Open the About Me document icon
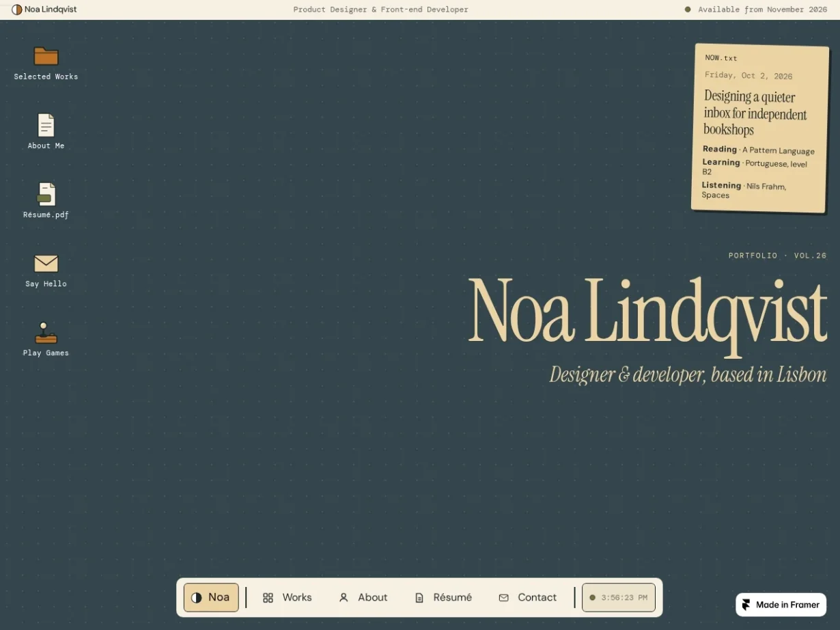Screen dimensions: 840x630 46,125
